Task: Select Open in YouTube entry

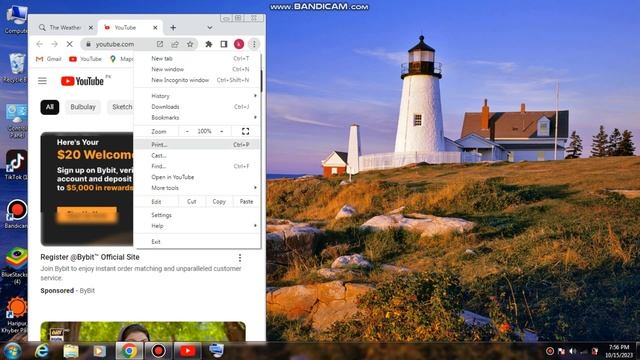Action: (x=197, y=177)
